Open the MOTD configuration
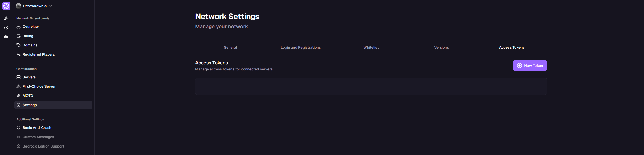The image size is (644, 155). point(28,96)
